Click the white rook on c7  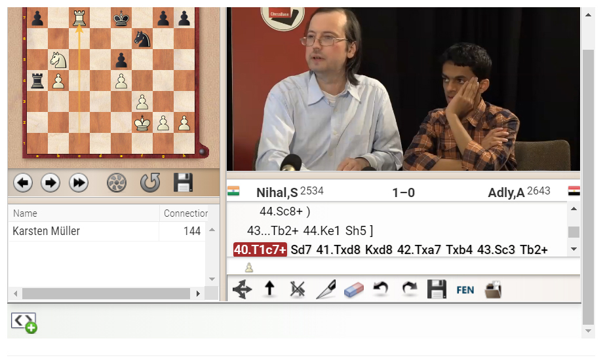[x=79, y=18]
